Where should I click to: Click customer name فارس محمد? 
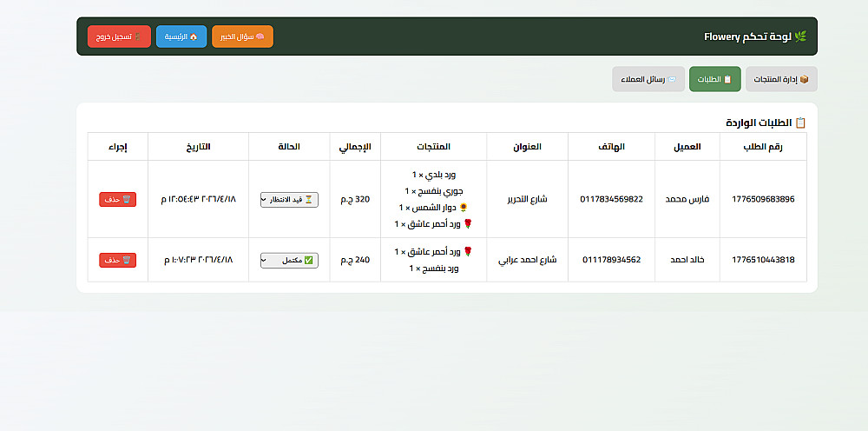click(x=687, y=200)
